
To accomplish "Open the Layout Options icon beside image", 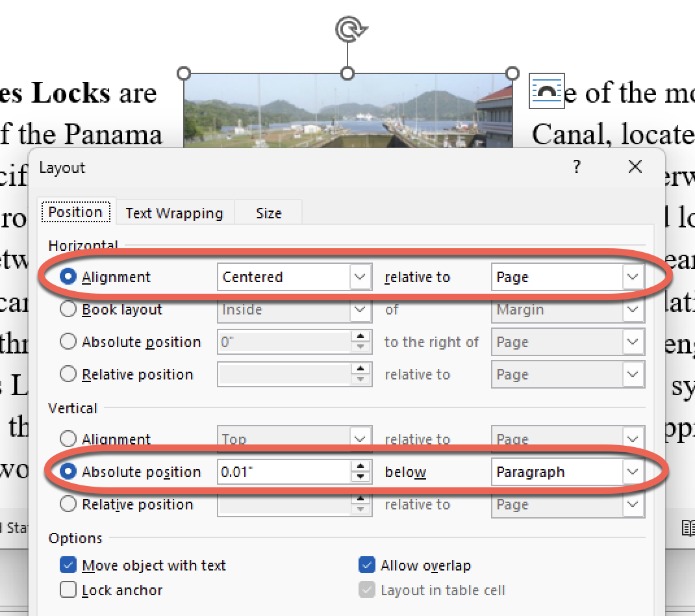I will click(x=547, y=91).
